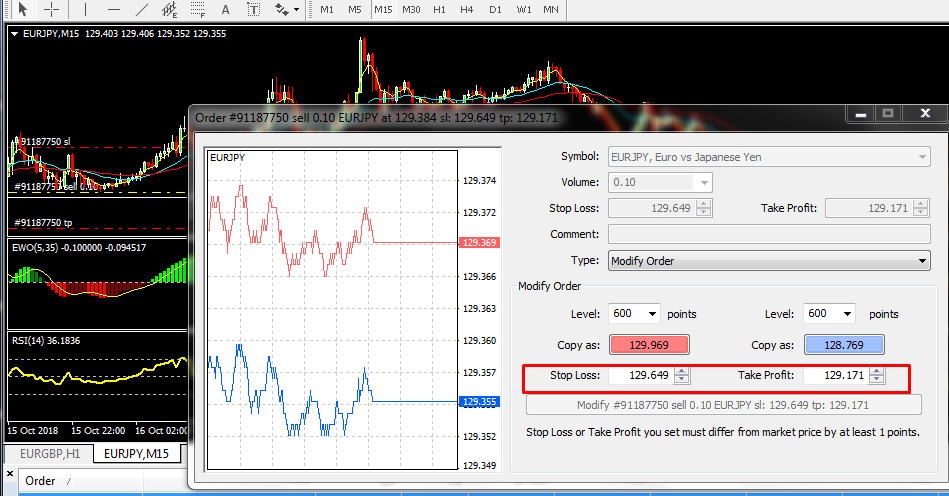Click the grayed Take Profit spinner at top

[x=921, y=208]
